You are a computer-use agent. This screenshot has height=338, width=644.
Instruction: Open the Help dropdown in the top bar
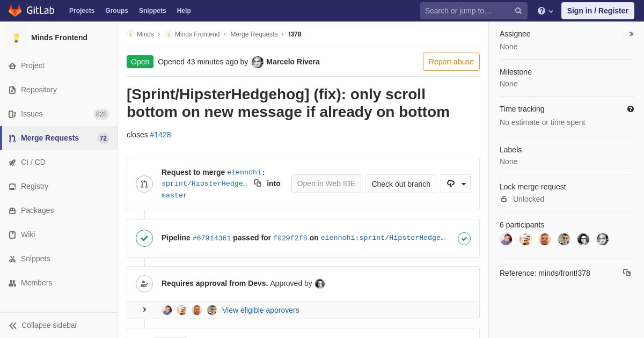pyautogui.click(x=545, y=11)
